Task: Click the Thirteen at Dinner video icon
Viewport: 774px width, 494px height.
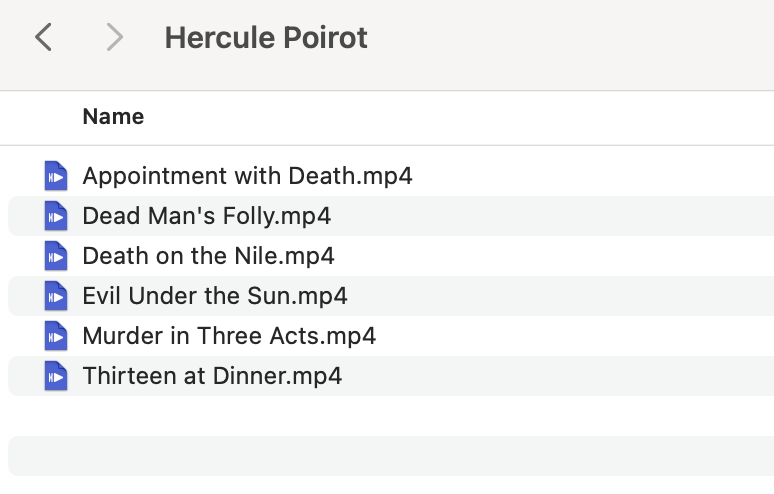Action: click(x=56, y=376)
